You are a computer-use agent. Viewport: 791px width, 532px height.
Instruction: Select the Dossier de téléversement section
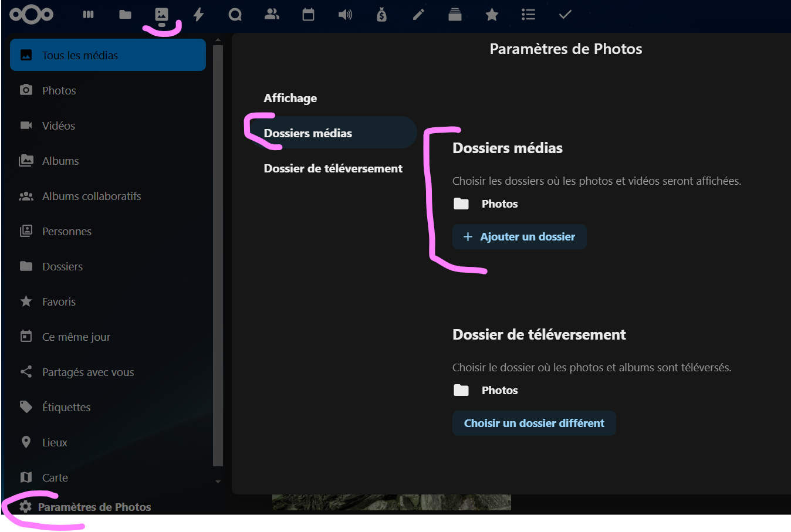pos(333,168)
